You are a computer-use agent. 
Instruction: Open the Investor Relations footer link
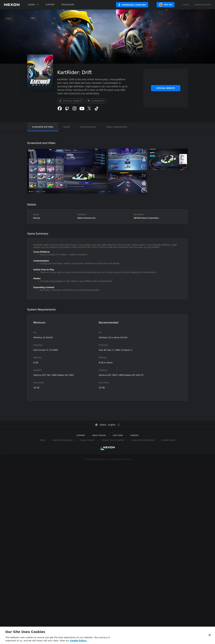coord(63,440)
